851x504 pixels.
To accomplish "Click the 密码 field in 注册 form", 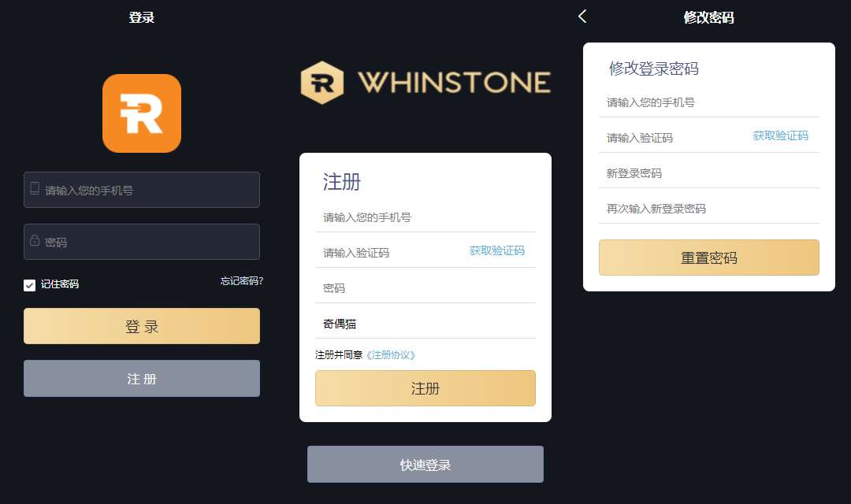I will pyautogui.click(x=425, y=288).
